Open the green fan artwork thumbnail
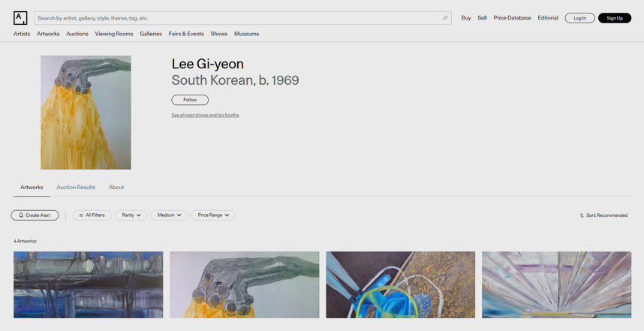This screenshot has height=331, width=644. coord(400,285)
